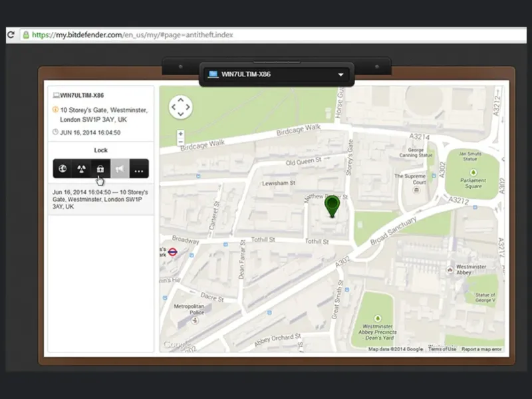Click the Underground station icon near Broadway

(x=172, y=252)
